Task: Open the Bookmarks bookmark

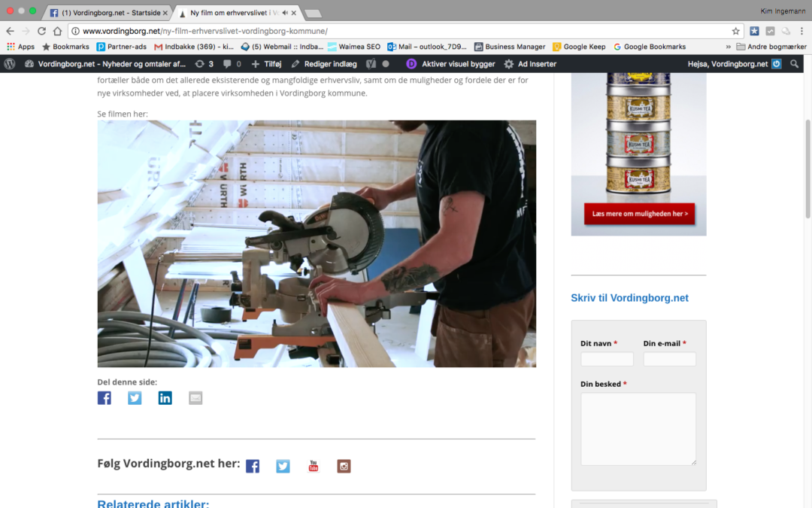Action: point(65,47)
